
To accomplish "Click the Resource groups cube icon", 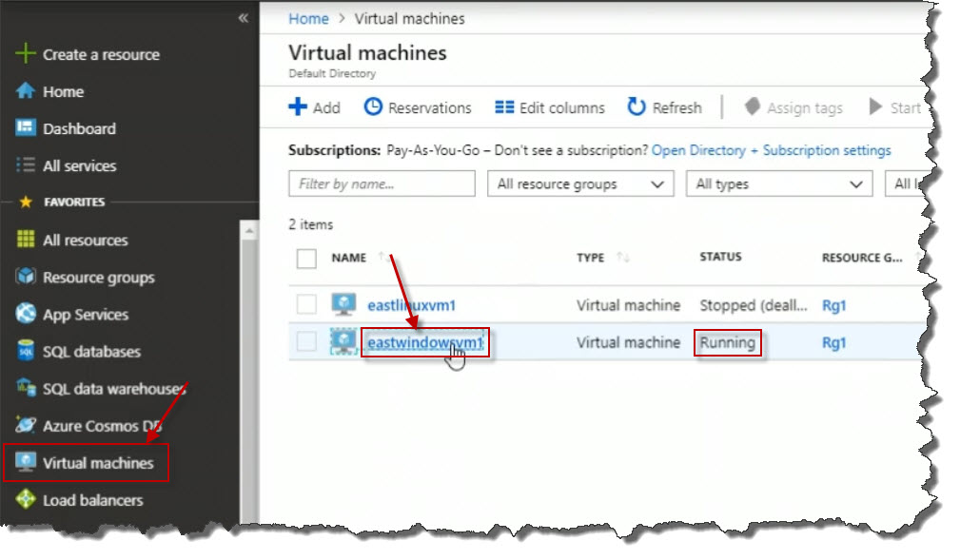I will coord(25,277).
